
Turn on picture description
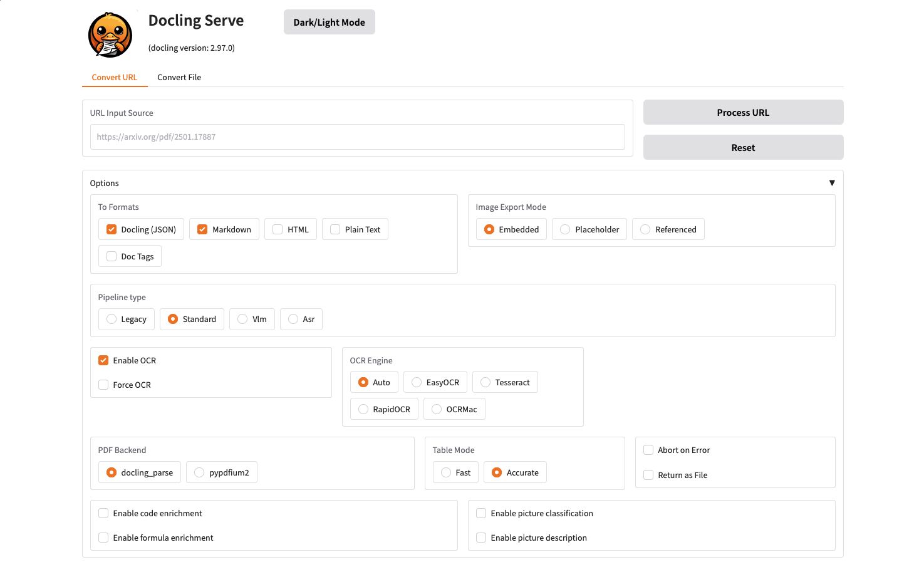481,538
